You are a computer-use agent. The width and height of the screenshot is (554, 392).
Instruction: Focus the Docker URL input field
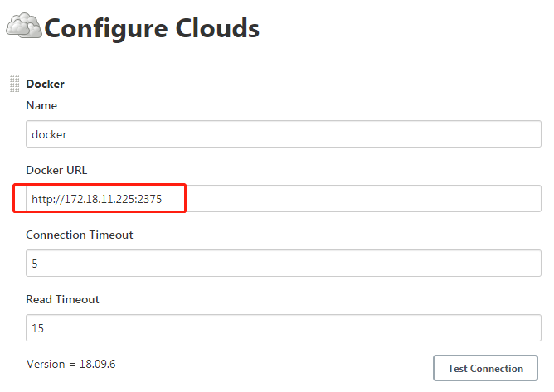tap(365, 199)
